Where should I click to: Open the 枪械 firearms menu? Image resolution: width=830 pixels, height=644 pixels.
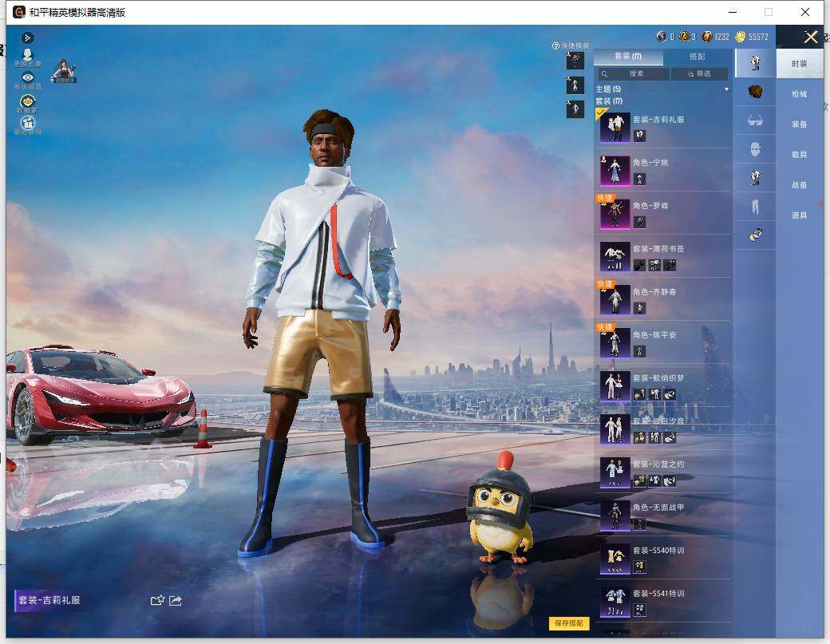(800, 94)
